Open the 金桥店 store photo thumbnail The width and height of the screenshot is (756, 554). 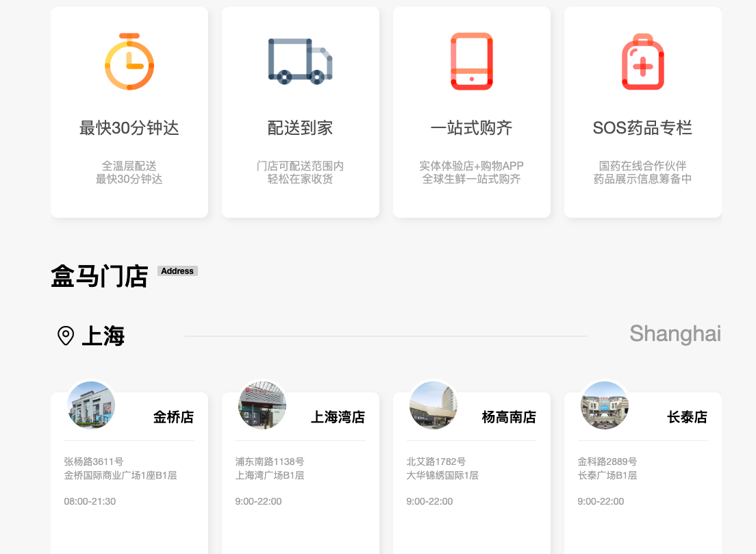[91, 405]
